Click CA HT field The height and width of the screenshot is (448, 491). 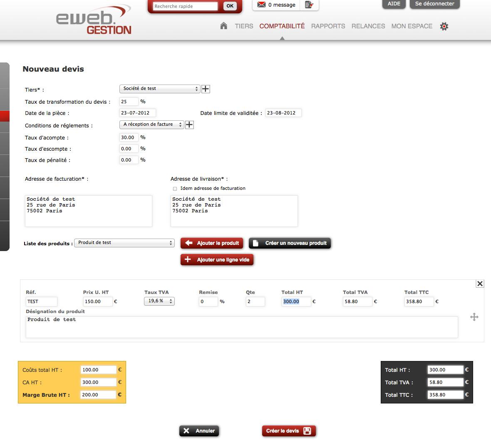point(98,382)
